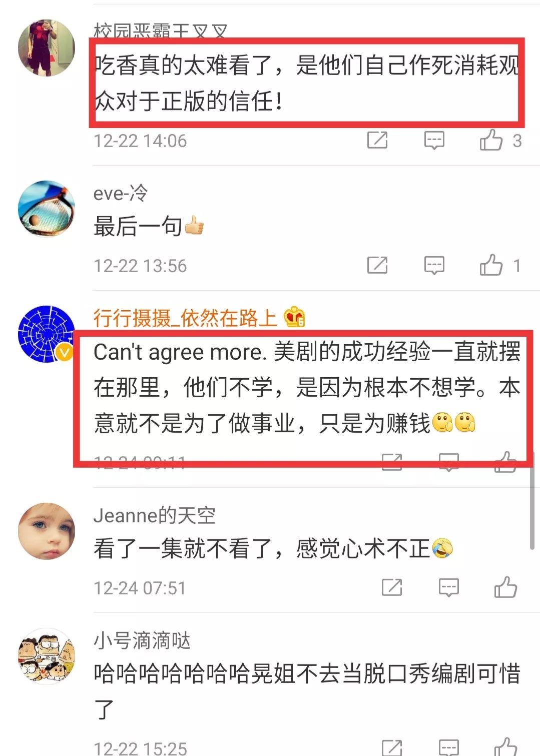Open 行行摄摄_依然在路上 username link

click(x=185, y=318)
